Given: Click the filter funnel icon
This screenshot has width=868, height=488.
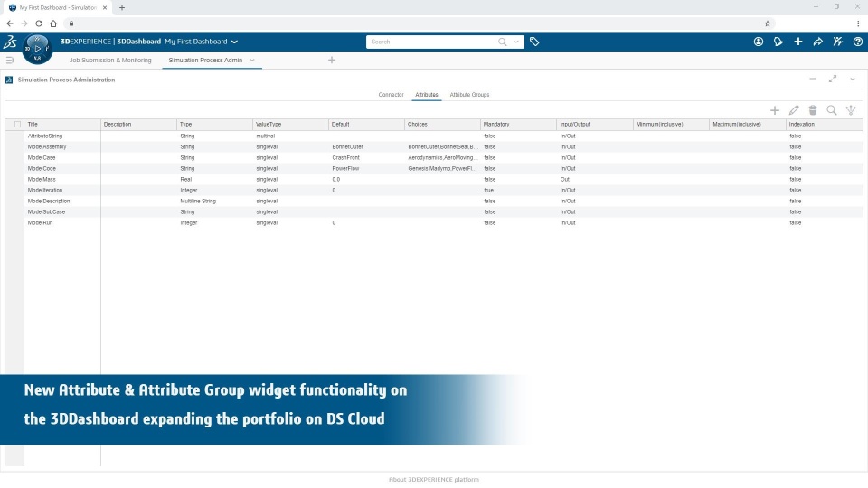Looking at the screenshot, I should [851, 110].
